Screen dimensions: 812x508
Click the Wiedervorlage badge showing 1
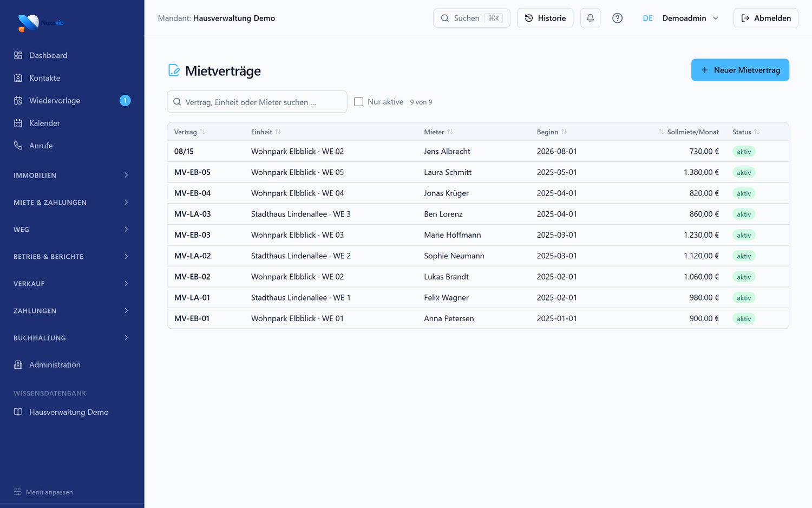click(x=125, y=100)
